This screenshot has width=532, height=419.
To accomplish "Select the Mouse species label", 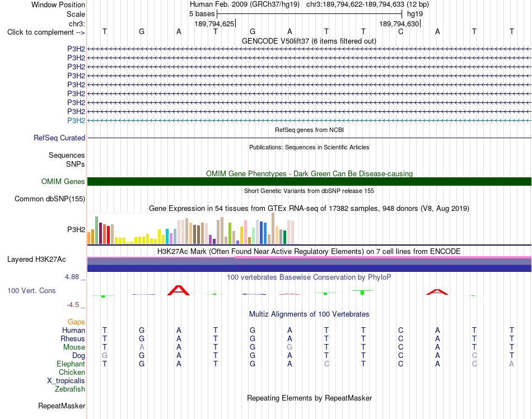I will pos(74,347).
